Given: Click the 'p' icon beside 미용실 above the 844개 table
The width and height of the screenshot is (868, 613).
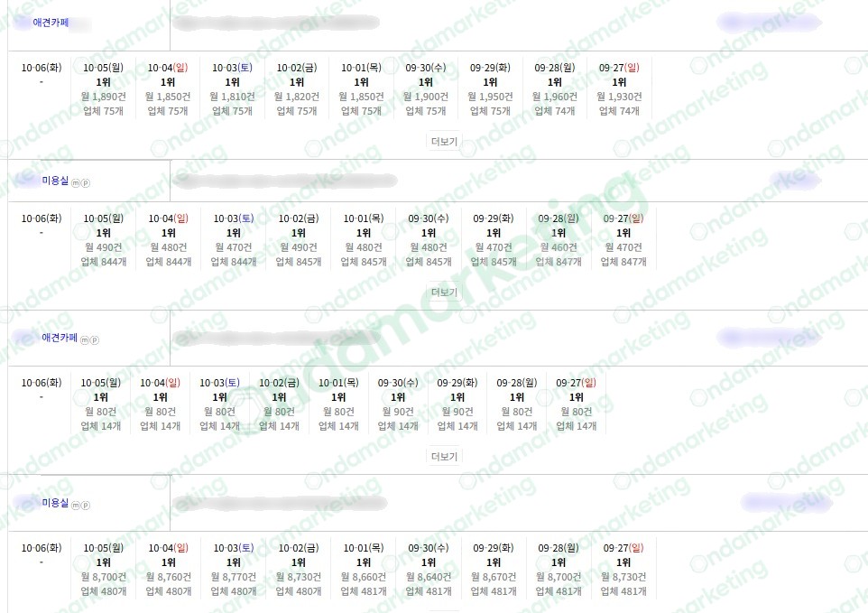Looking at the screenshot, I should [85, 182].
